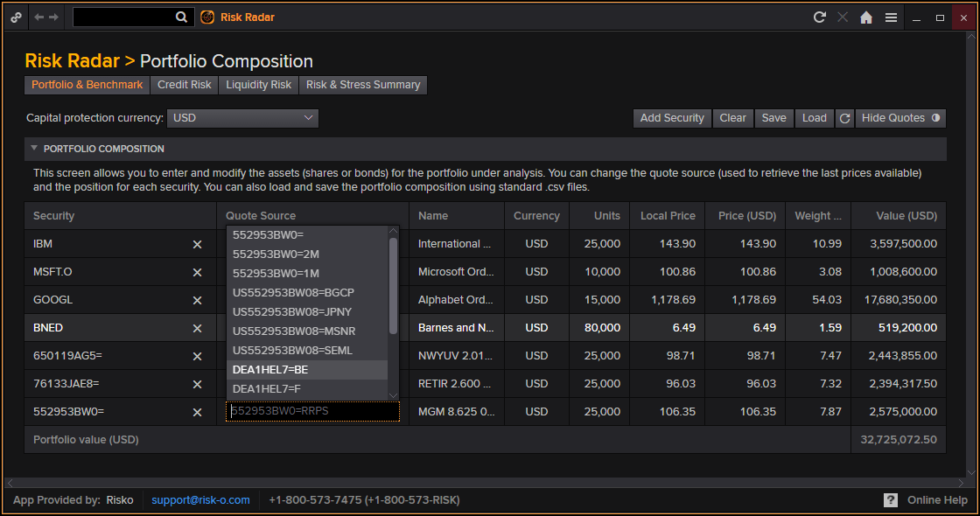
Task: Sort by the Value (USD) column header
Action: tap(899, 215)
